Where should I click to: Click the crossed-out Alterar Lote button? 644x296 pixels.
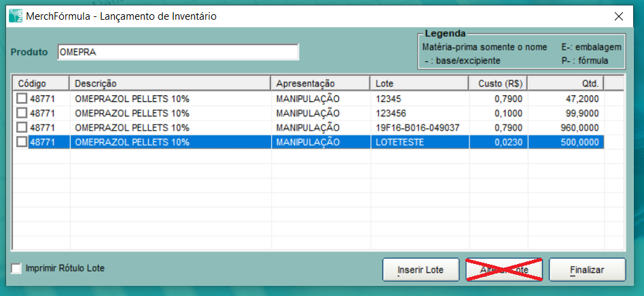click(503, 270)
